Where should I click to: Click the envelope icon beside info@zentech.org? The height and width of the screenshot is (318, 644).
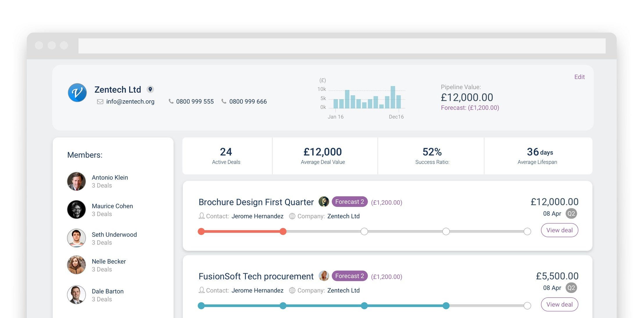tap(100, 101)
